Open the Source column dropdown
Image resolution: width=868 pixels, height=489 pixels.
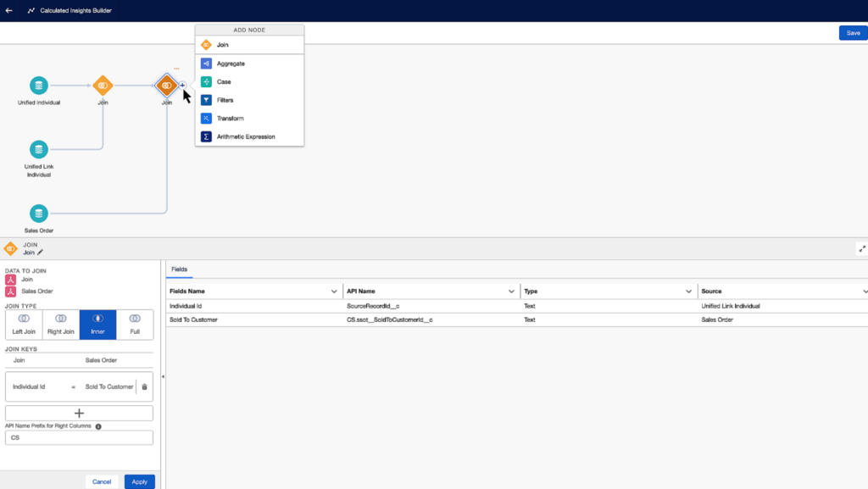click(x=865, y=292)
